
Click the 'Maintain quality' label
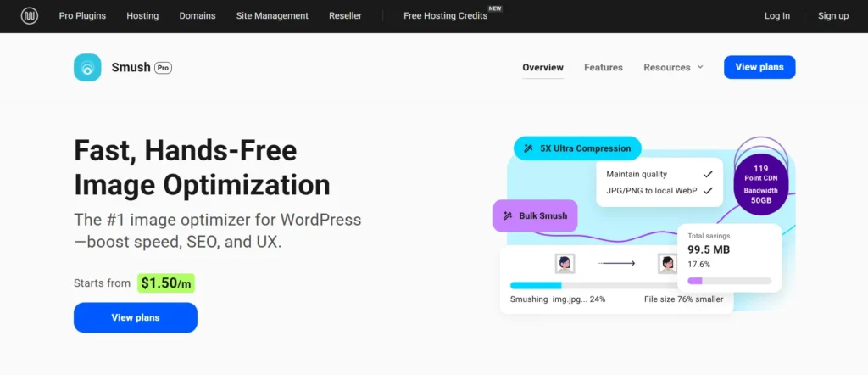point(637,174)
